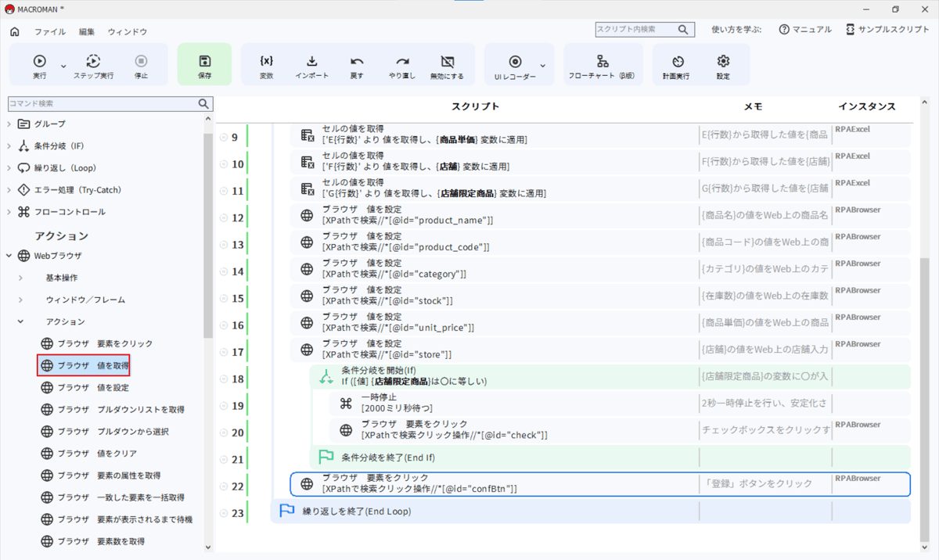Toggle breakpoint circle on line 20
The width and height of the screenshot is (939, 560).
click(224, 433)
